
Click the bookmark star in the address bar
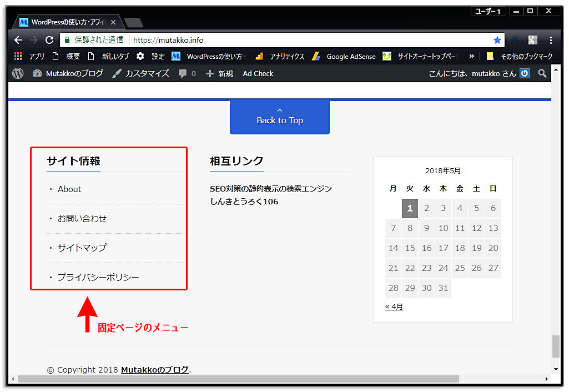click(x=497, y=39)
